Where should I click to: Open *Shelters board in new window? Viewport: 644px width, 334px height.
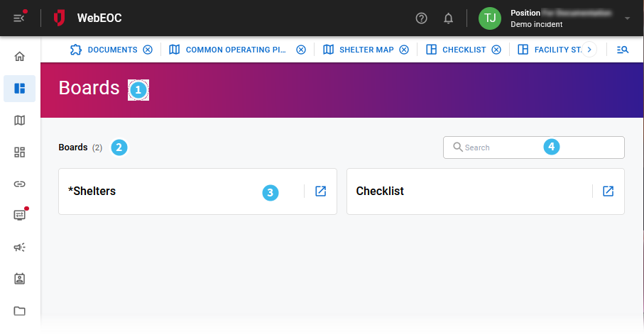320,191
